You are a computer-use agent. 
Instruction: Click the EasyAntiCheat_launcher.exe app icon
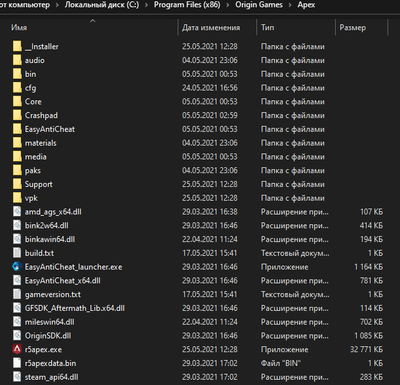[x=17, y=267]
